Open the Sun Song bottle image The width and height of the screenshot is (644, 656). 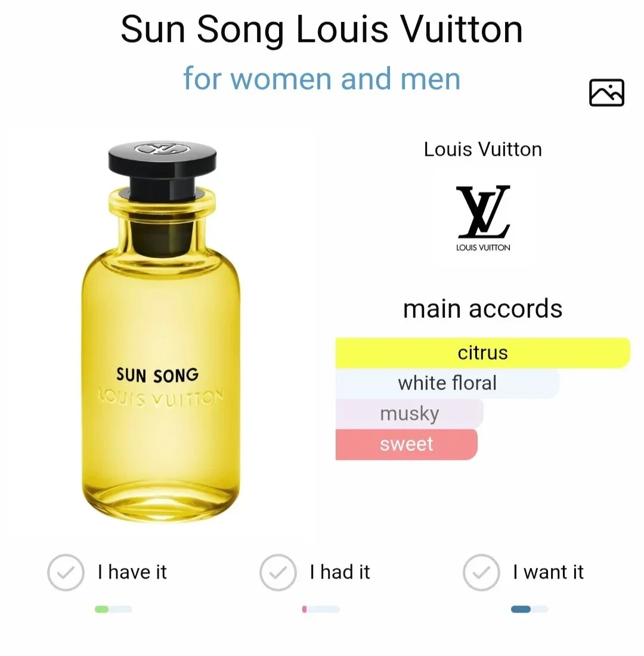(161, 334)
